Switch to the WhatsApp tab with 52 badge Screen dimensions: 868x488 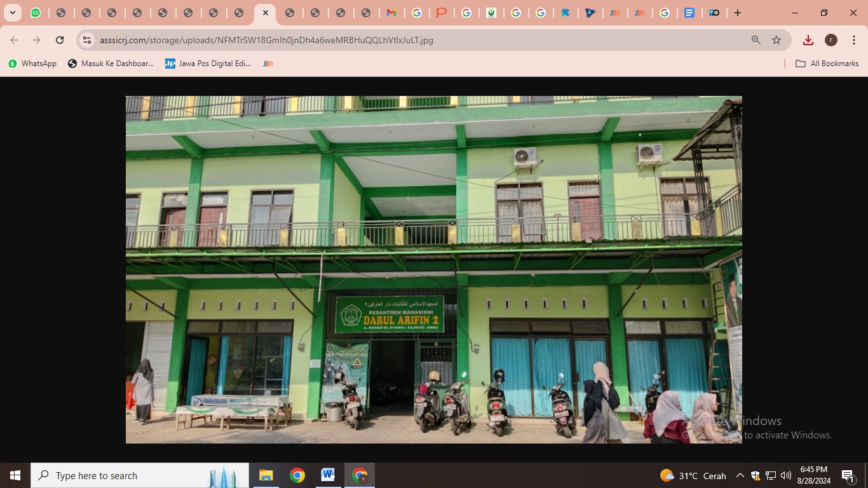tap(36, 13)
